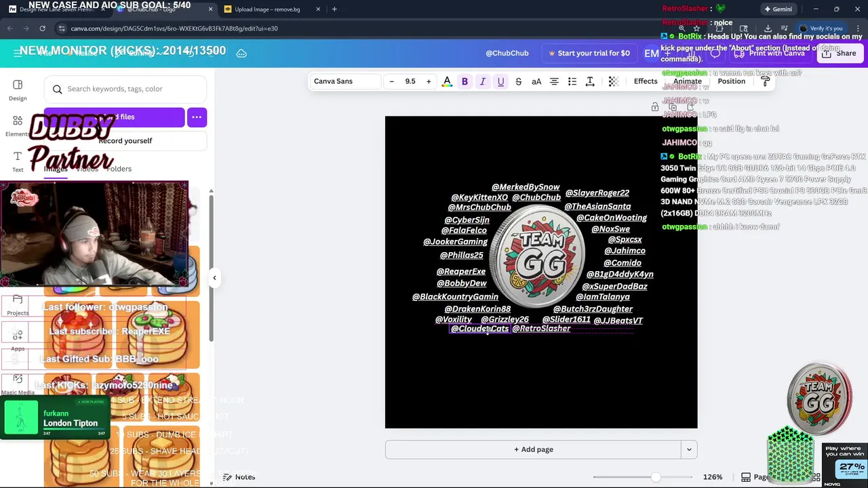Viewport: 868px width, 488px height.
Task: Open text spacing options
Action: point(590,81)
